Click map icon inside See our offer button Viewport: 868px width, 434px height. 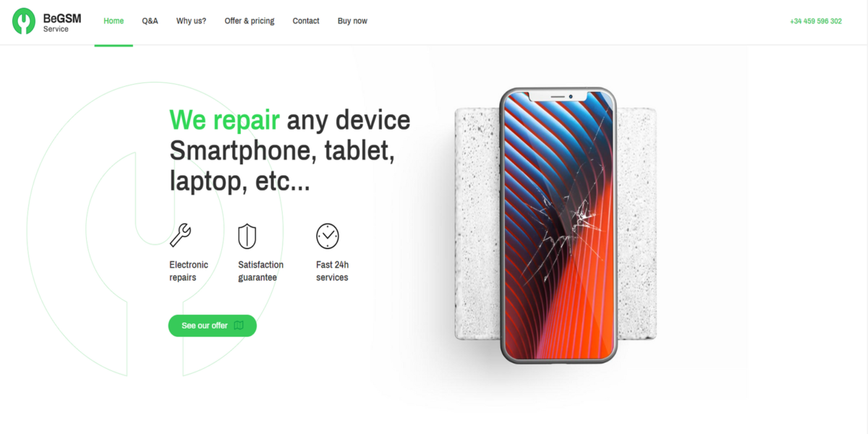tap(239, 325)
